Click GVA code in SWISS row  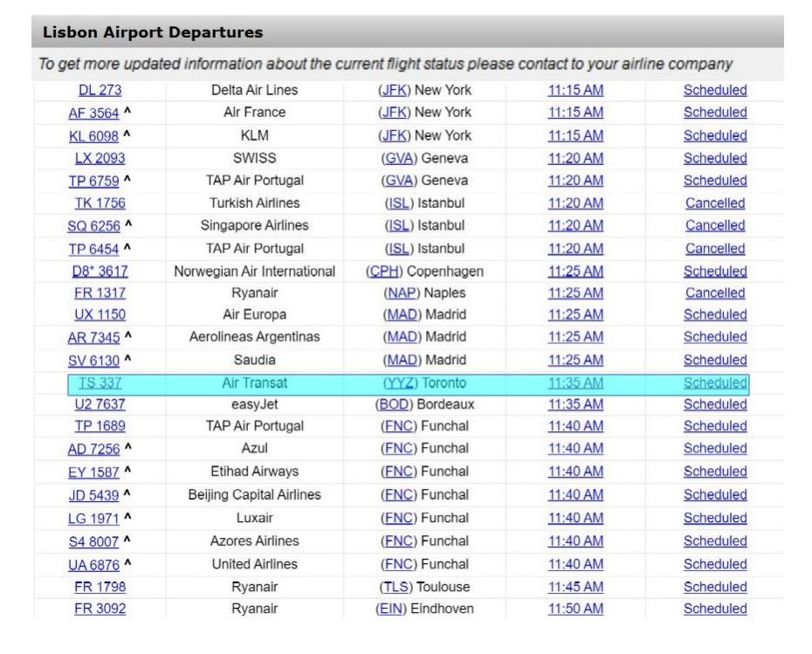(399, 158)
